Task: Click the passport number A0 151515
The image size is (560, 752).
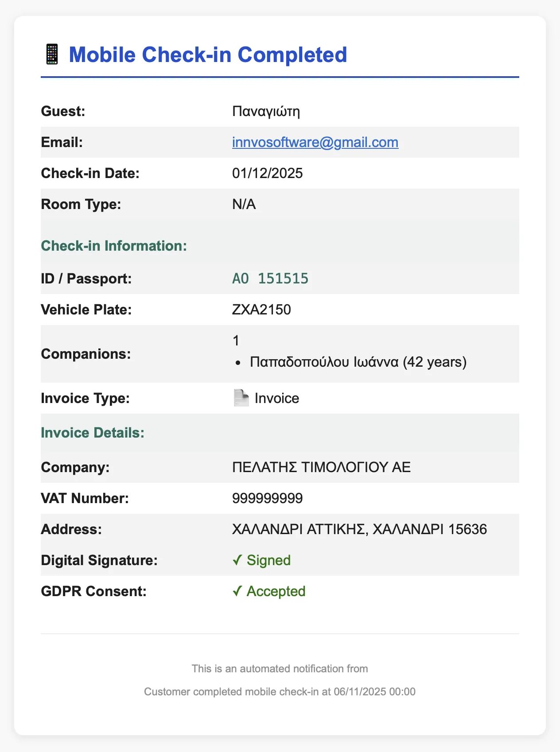Action: pyautogui.click(x=270, y=279)
